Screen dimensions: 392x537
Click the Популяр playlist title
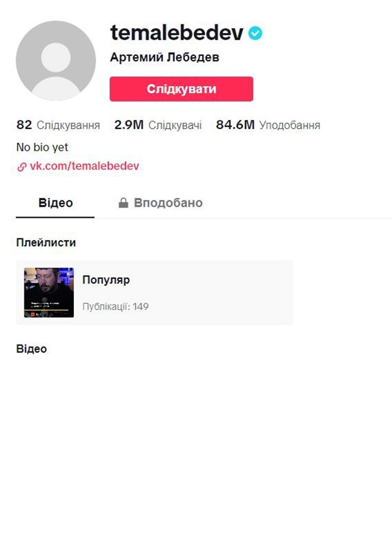(x=106, y=280)
